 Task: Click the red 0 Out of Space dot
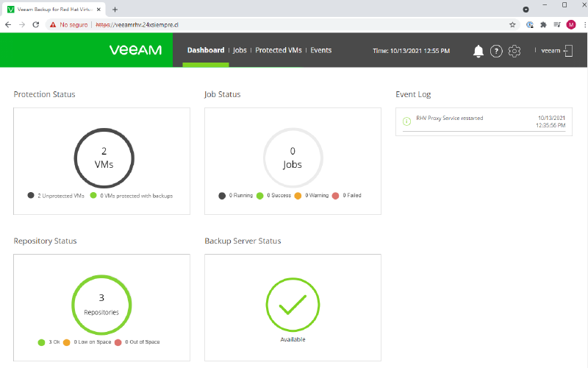(118, 342)
